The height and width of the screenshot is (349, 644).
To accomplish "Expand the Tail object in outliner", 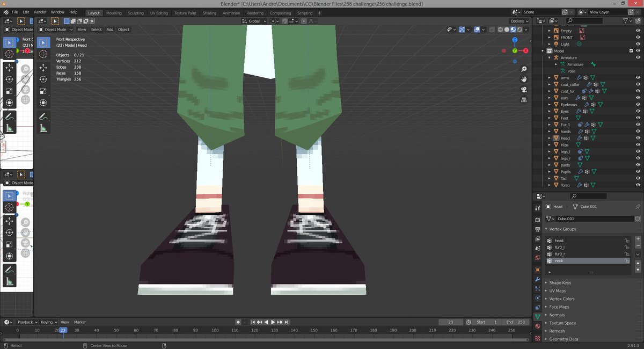I will click(550, 178).
